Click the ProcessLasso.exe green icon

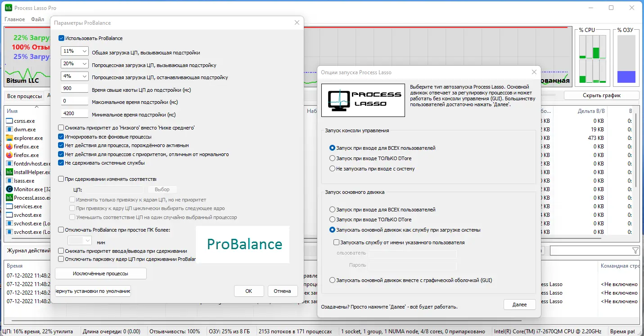tap(9, 198)
